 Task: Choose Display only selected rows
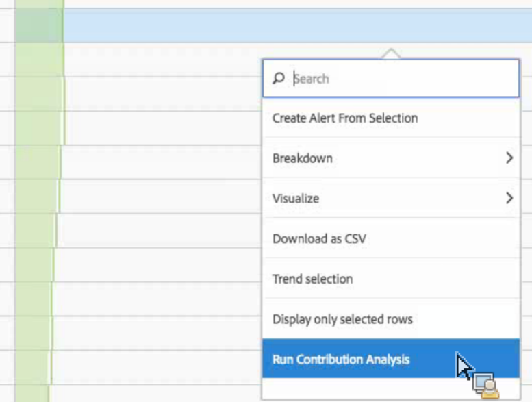[x=391, y=319]
